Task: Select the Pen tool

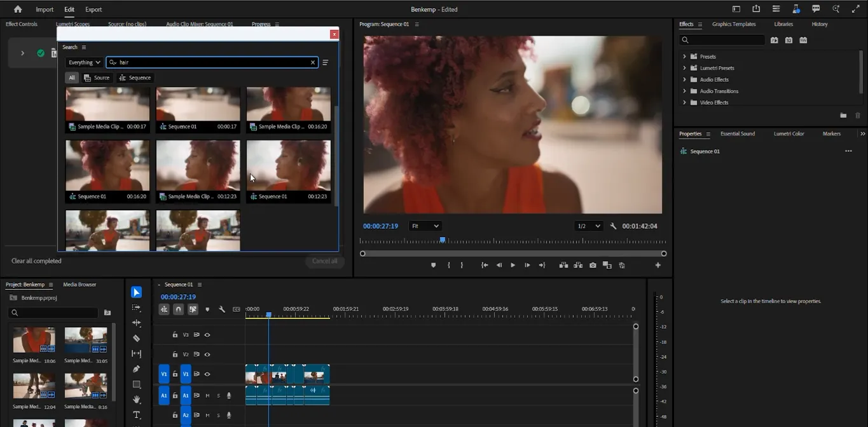Action: pyautogui.click(x=136, y=369)
